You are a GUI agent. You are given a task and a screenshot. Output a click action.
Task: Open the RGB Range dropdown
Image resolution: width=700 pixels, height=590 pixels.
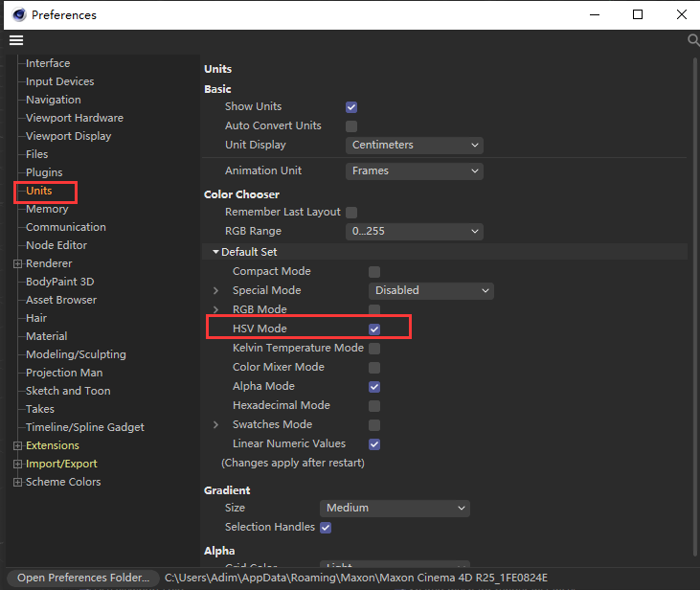click(414, 232)
